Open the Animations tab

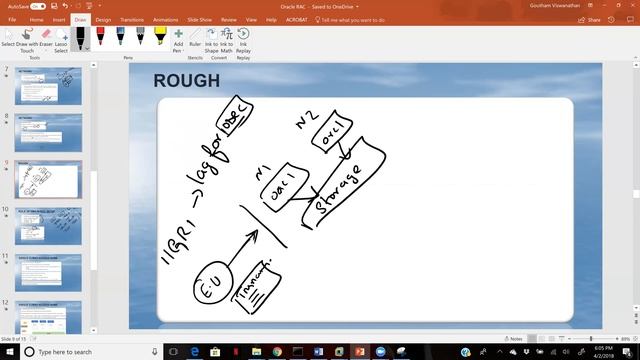click(x=165, y=20)
